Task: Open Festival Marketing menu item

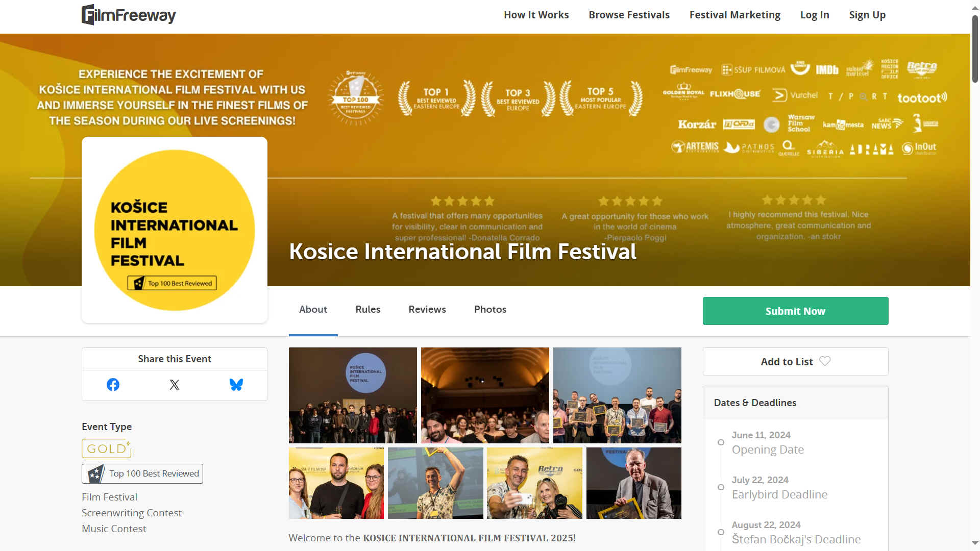Action: (x=734, y=15)
